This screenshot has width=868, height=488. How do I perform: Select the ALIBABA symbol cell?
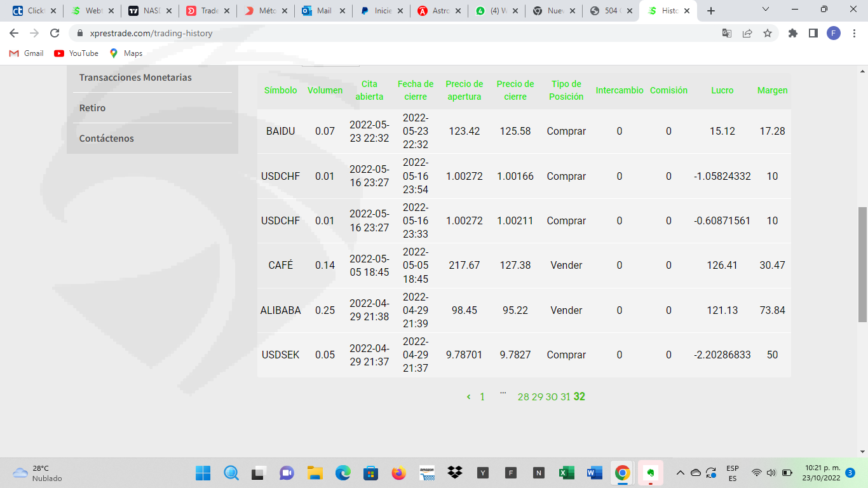(x=280, y=311)
